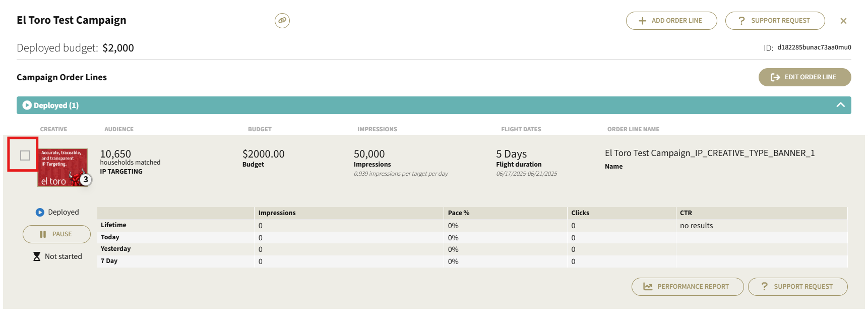The width and height of the screenshot is (868, 314).
Task: Click flight dates 06/17/2025-06/21/2025
Action: [x=527, y=174]
